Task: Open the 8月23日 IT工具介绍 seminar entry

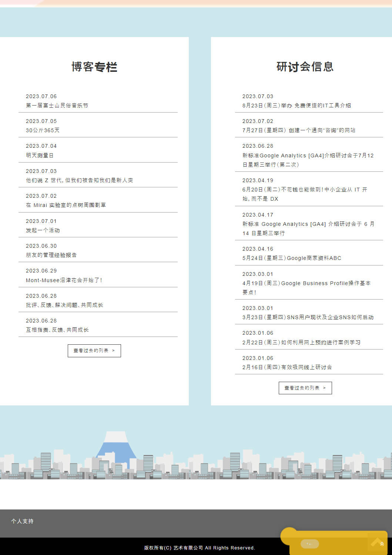Action: (x=296, y=106)
